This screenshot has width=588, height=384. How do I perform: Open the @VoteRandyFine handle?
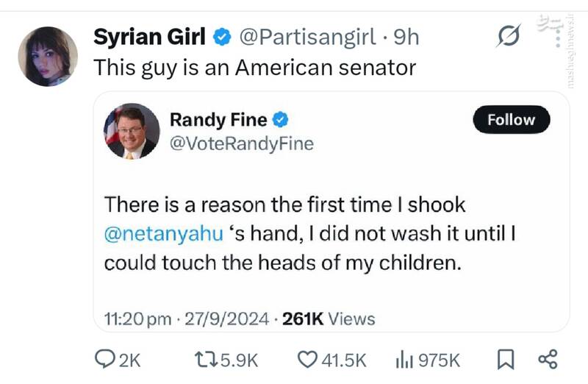click(x=241, y=144)
